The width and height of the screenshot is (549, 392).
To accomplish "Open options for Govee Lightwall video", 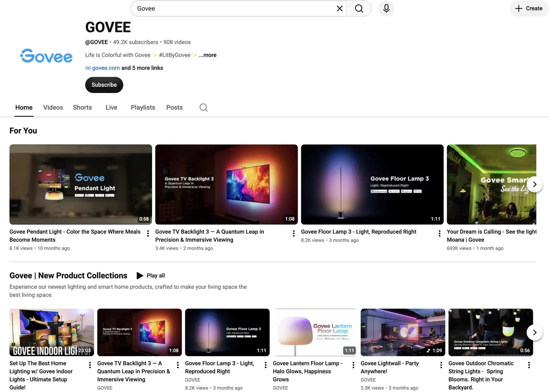I will 441,365.
